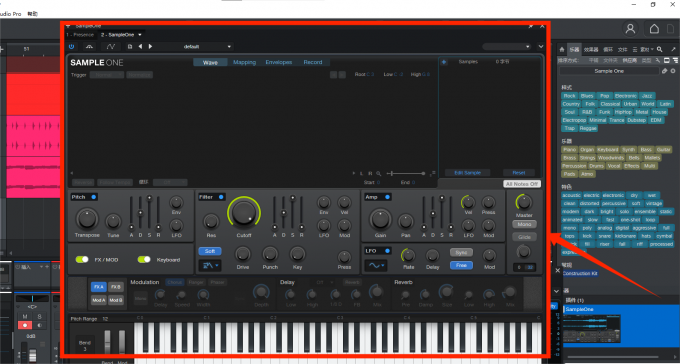Click the magnifier zoom icon below waveform
680x364 pixels.
click(x=378, y=174)
